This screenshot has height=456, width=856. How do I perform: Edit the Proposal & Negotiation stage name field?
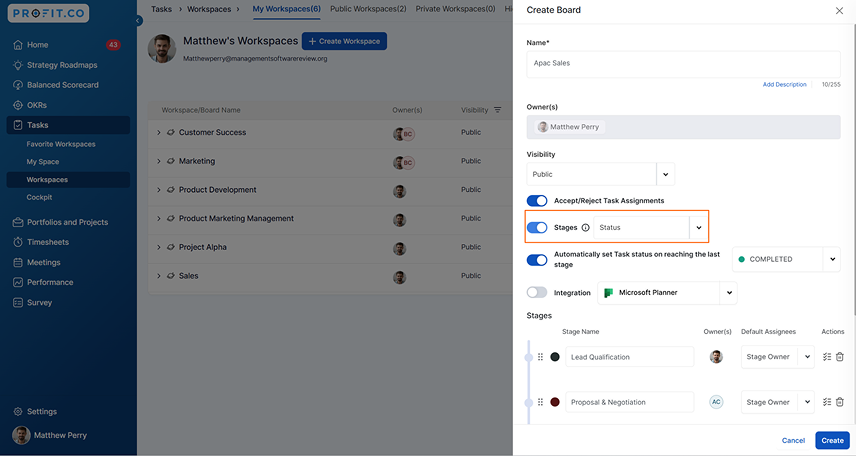(629, 402)
